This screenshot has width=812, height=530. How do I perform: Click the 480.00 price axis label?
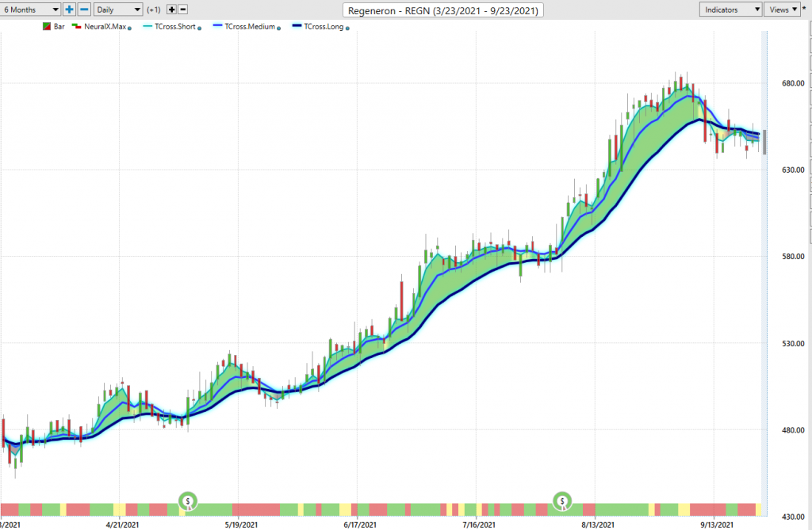tap(793, 430)
